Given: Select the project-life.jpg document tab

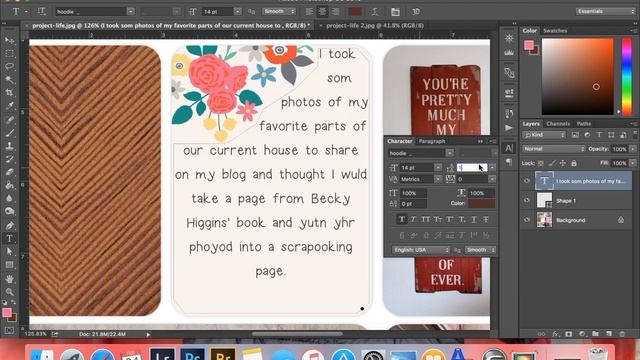Looking at the screenshot, I should pyautogui.click(x=170, y=25).
